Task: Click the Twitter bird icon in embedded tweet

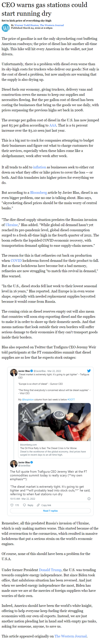Action: point(89,371)
